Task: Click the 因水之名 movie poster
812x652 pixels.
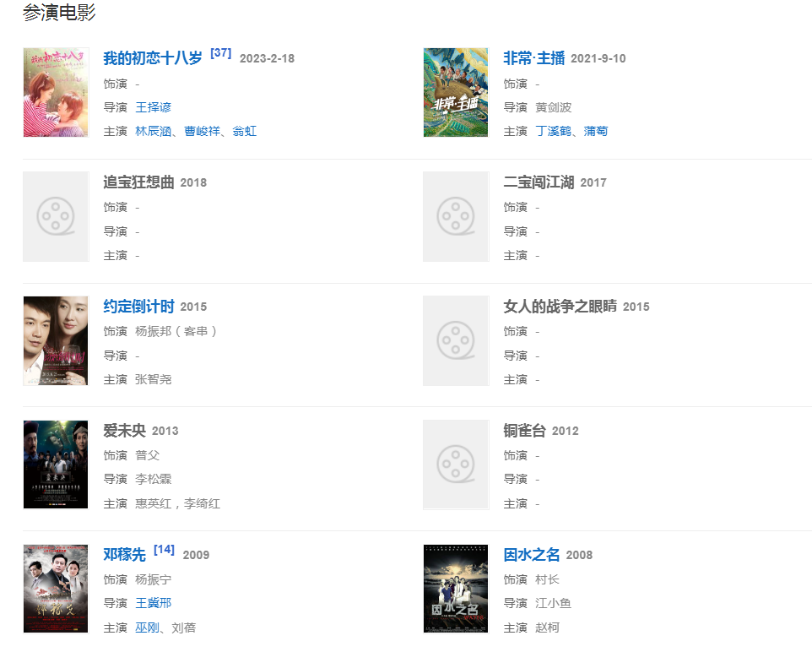Action: point(456,589)
